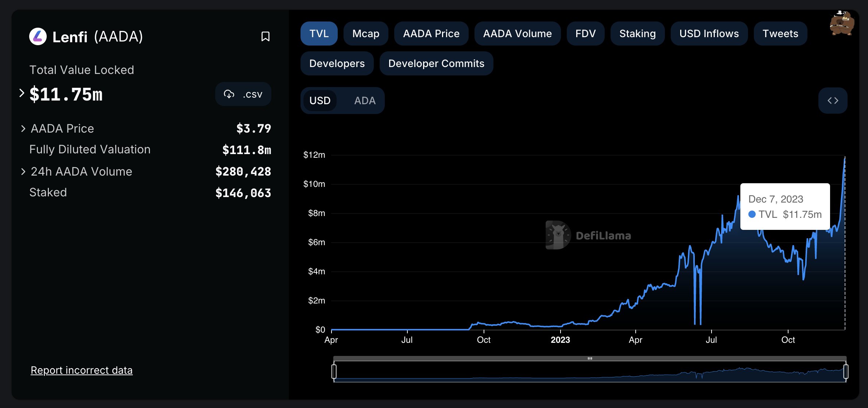Expand 24h AADA Volume details

pyautogui.click(x=23, y=172)
